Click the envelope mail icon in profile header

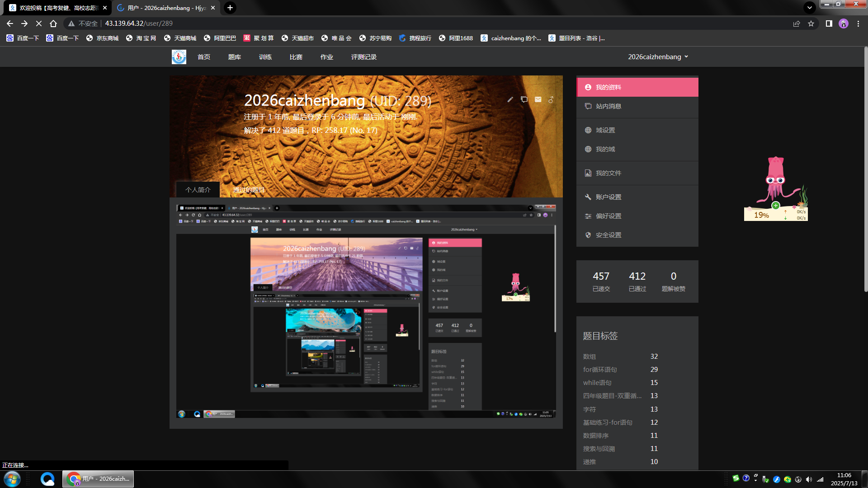538,99
